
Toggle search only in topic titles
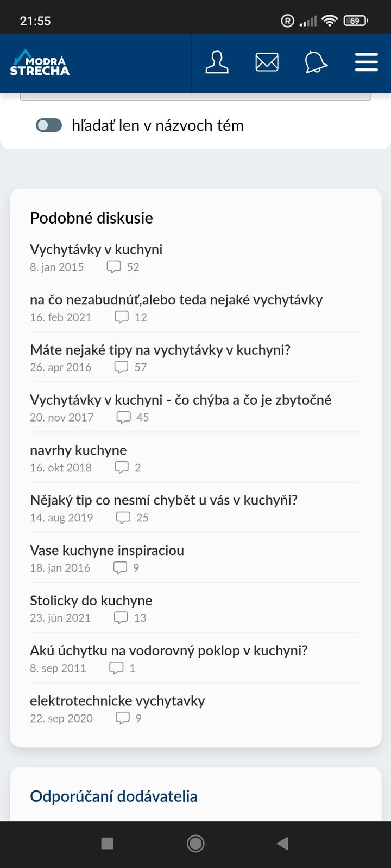coord(49,125)
